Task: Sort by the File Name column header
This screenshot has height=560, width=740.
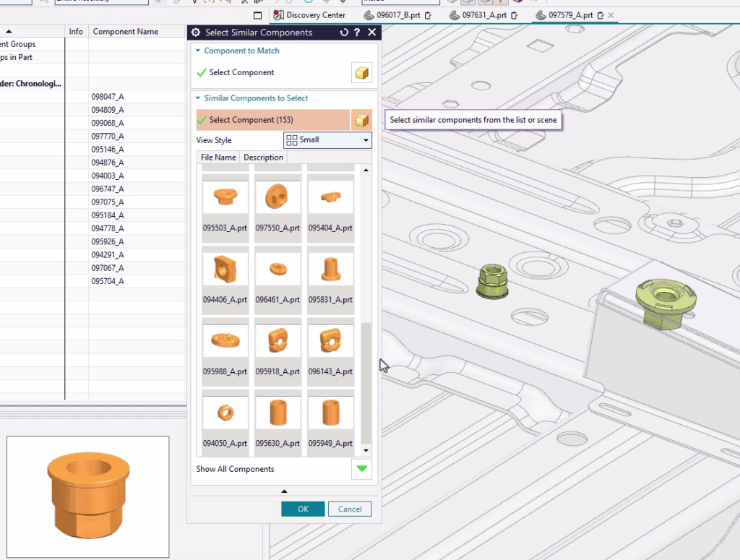Action: point(218,158)
